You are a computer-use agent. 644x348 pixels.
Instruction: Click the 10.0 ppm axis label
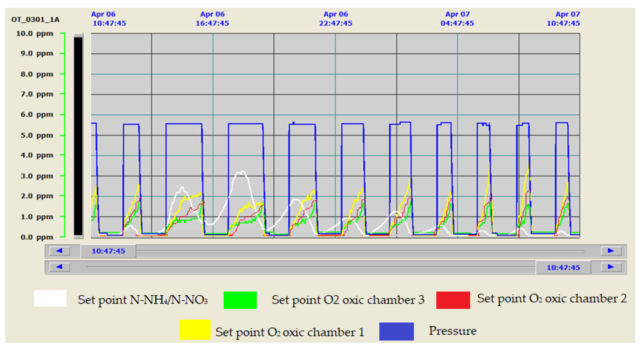34,33
